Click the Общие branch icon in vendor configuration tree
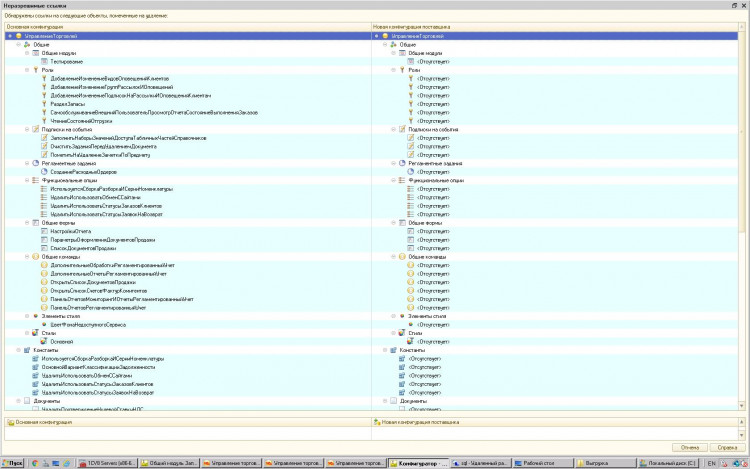 (393, 44)
